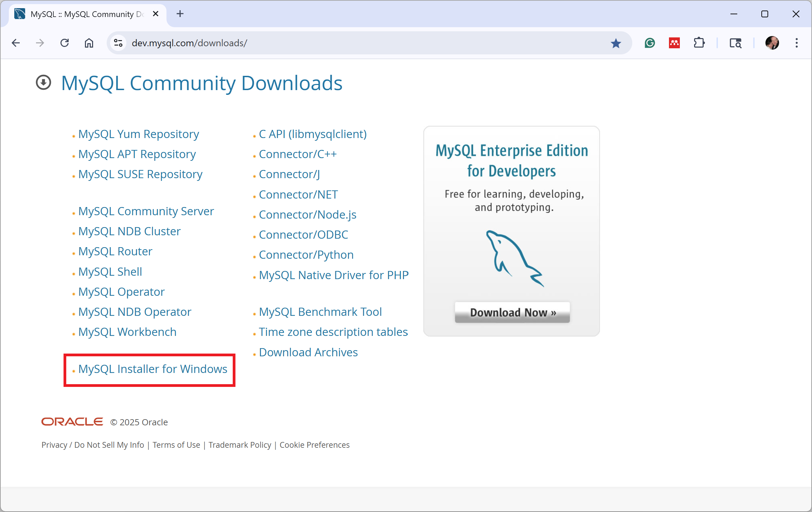This screenshot has width=812, height=512.
Task: Open MySQL NDB Cluster link
Action: [x=129, y=231]
